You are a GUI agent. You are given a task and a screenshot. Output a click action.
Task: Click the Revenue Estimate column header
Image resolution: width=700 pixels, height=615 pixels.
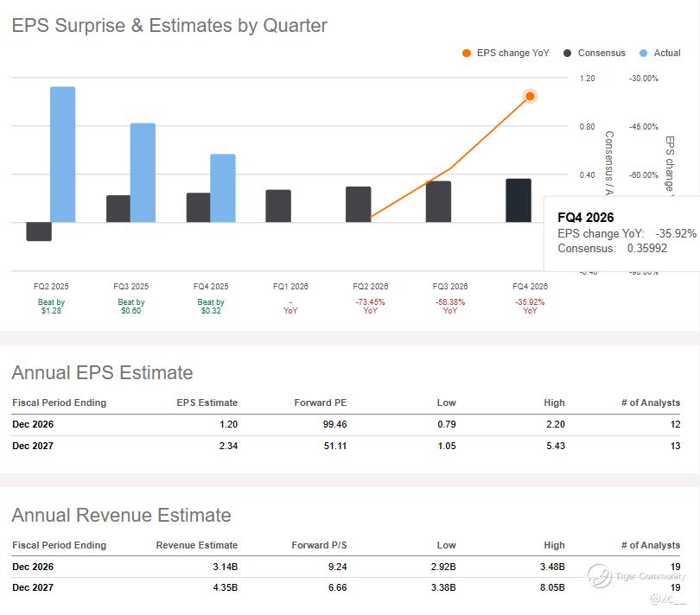click(196, 545)
